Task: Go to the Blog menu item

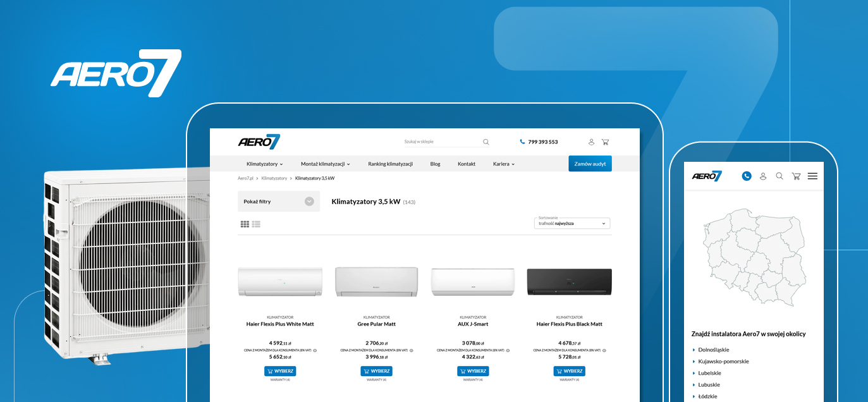Action: (x=435, y=164)
